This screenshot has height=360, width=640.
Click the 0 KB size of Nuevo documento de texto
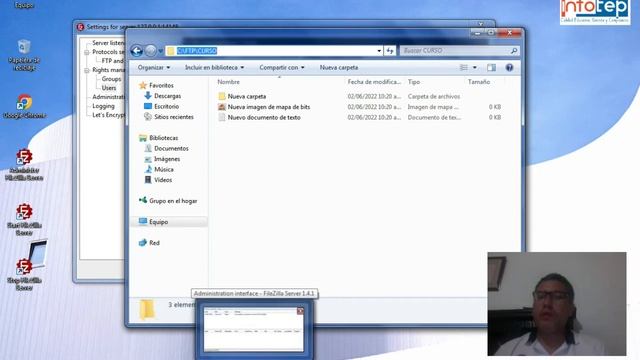(x=495, y=118)
